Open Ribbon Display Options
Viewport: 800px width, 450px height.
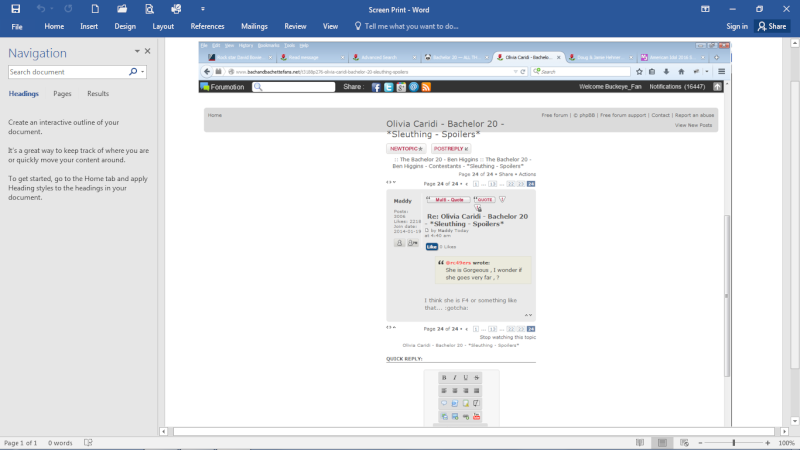click(x=705, y=9)
